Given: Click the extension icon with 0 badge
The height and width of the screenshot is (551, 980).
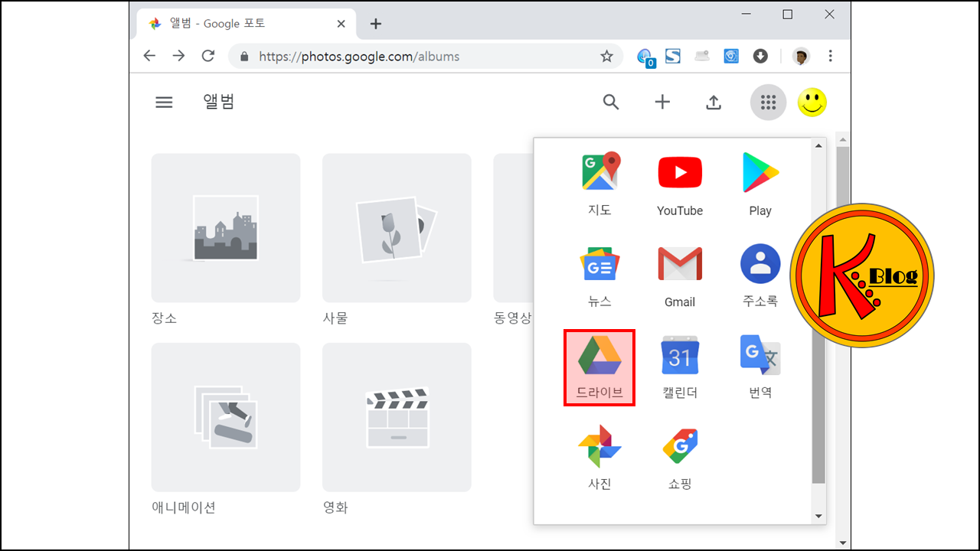Looking at the screenshot, I should (x=645, y=57).
